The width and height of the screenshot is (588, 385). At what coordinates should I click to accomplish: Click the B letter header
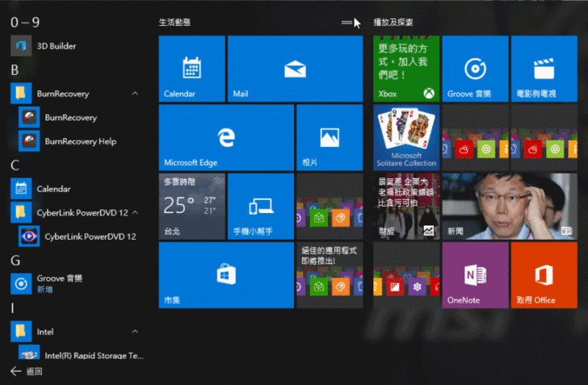pos(15,70)
